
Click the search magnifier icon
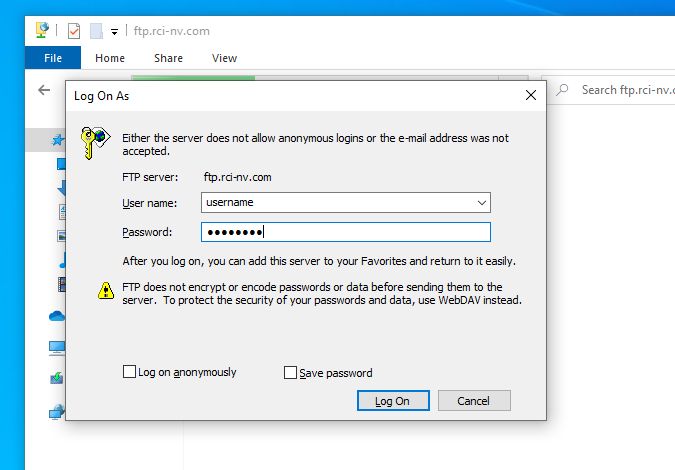click(x=562, y=90)
